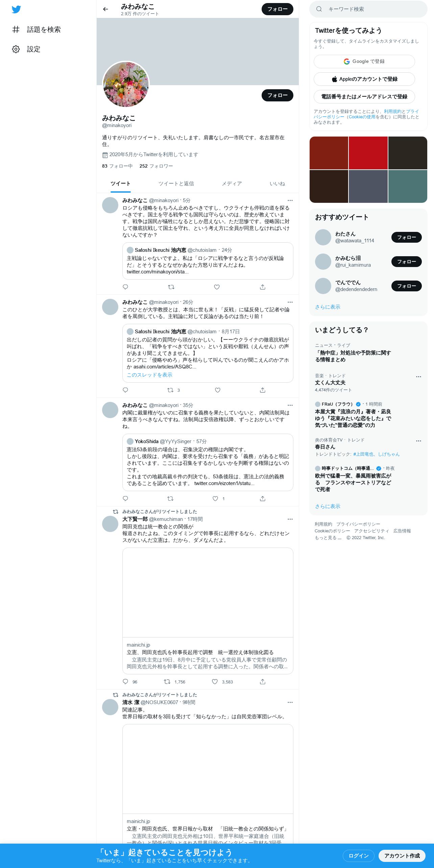Image resolution: width=434 pixels, height=868 pixels.
Task: Toggle retweet on the 大下賢一郎 tweet
Action: click(x=167, y=682)
